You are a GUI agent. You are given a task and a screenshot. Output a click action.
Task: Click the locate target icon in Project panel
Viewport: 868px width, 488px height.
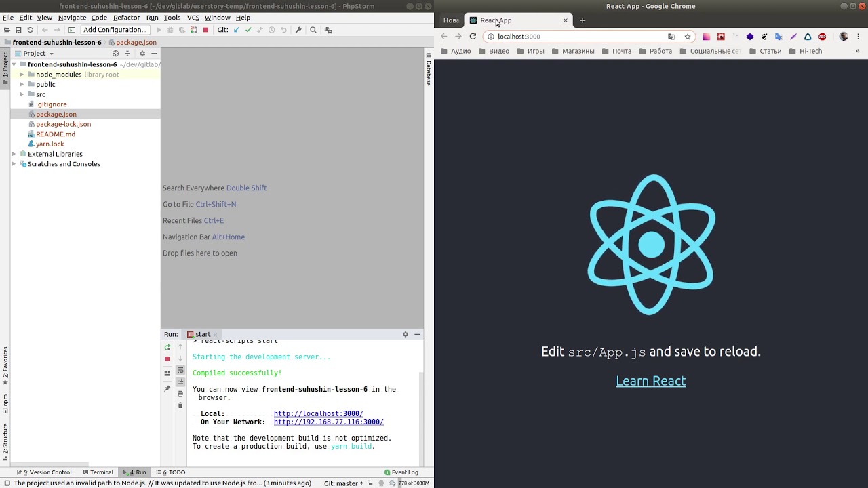(x=115, y=54)
